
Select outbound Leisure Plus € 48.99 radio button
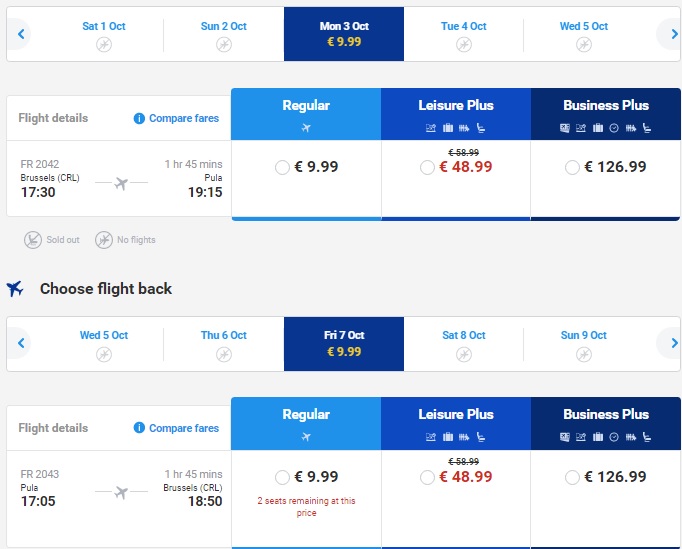[x=427, y=167]
